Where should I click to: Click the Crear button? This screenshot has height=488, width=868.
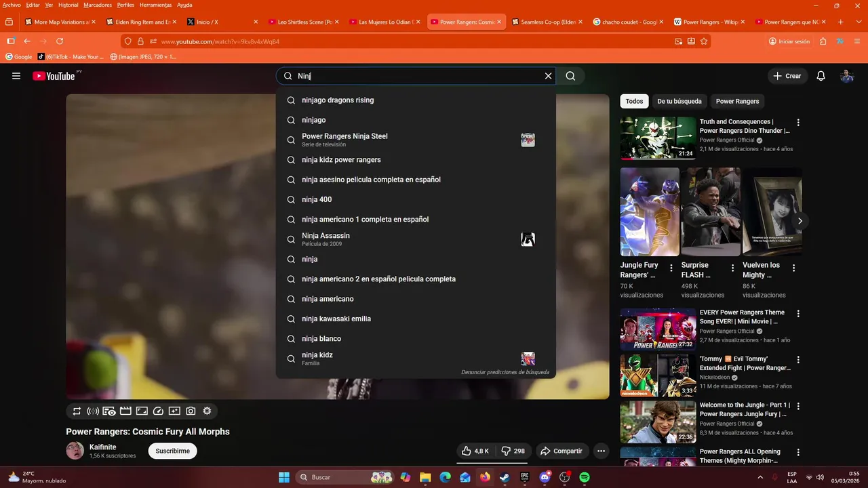pyautogui.click(x=787, y=76)
